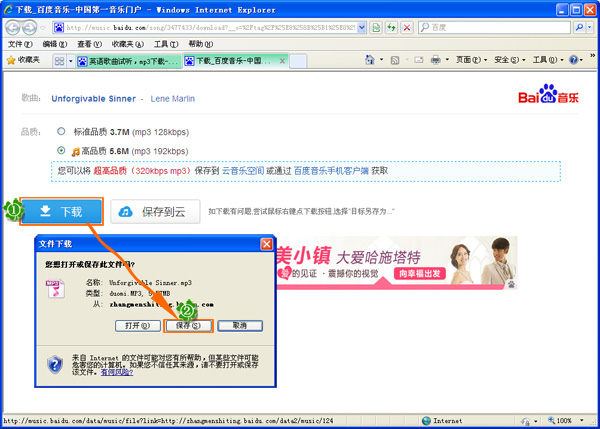Click the 有何风险? link
This screenshot has width=600, height=429.
[x=117, y=372]
